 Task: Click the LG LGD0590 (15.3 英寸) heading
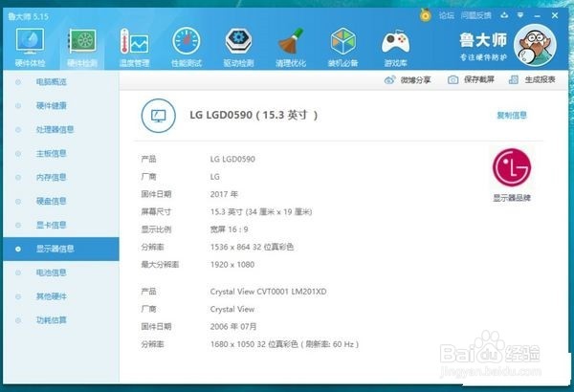pyautogui.click(x=254, y=115)
